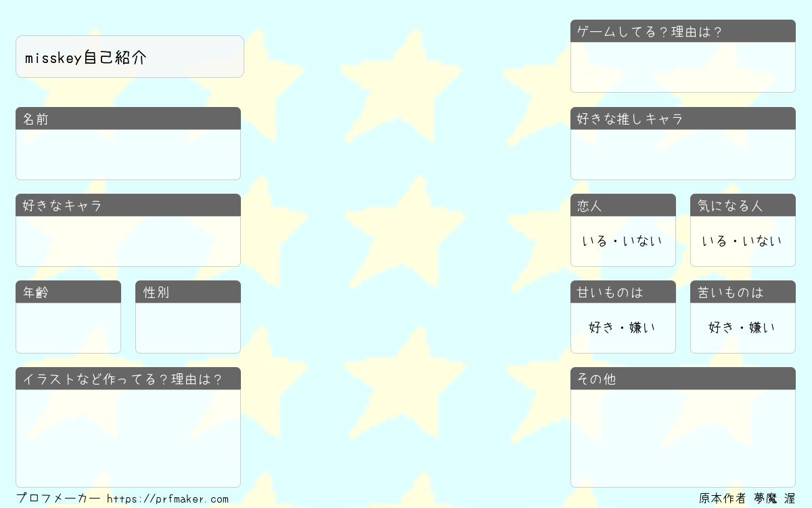812x508 pixels.
Task: Click the 原本作者 夢魔 渥 credit
Action: pyautogui.click(x=747, y=499)
